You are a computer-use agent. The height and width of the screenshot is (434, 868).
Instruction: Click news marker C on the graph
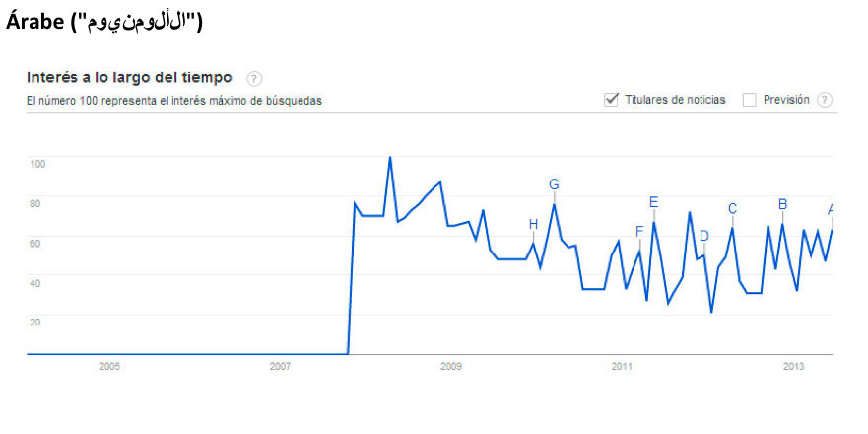732,208
